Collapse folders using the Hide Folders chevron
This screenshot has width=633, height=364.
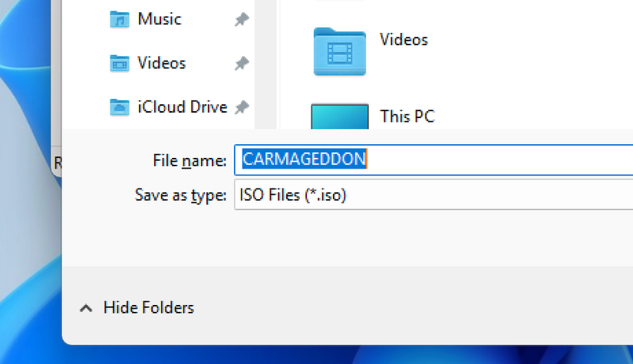(85, 308)
